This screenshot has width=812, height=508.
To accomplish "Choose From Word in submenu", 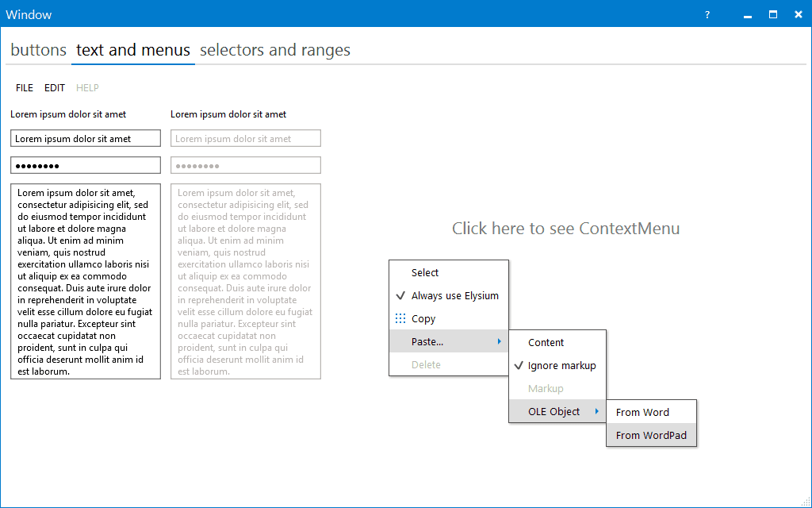I will point(642,412).
